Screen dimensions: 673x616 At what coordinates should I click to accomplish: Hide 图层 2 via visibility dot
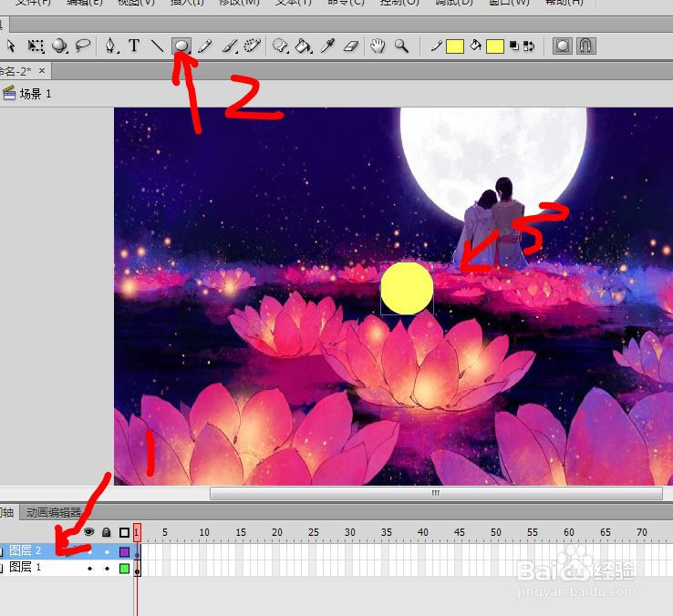tap(89, 551)
